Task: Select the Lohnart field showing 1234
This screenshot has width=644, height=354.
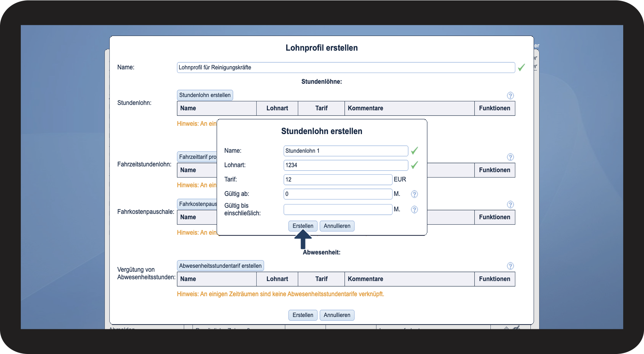Action: [346, 165]
